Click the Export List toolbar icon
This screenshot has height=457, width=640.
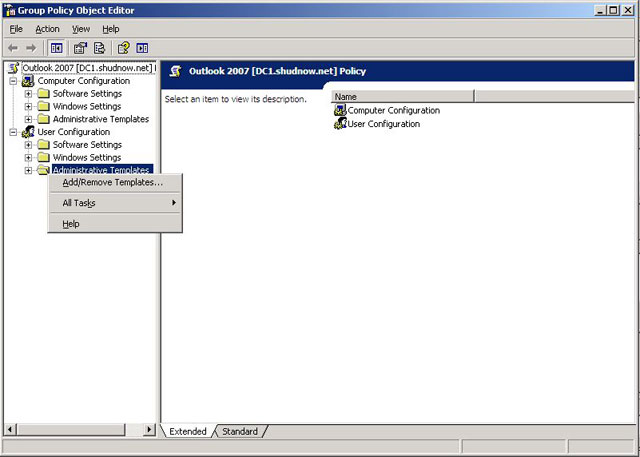click(100, 48)
